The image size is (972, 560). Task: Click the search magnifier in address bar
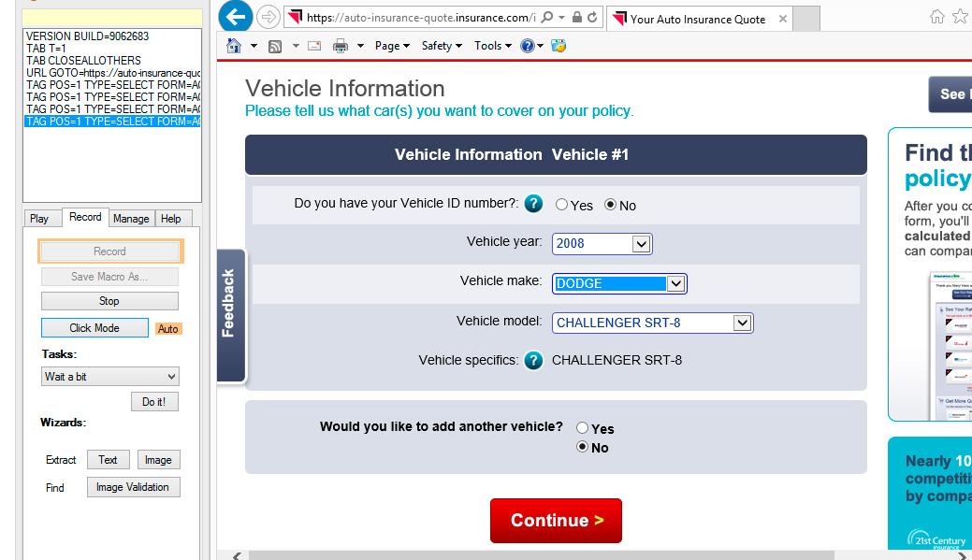546,18
